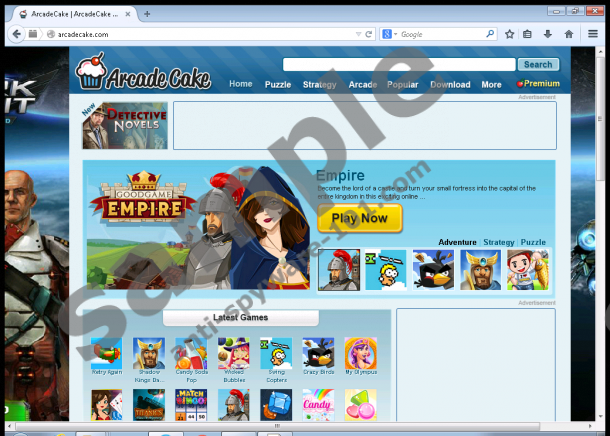Open the Firefox hamburger menu

593,34
